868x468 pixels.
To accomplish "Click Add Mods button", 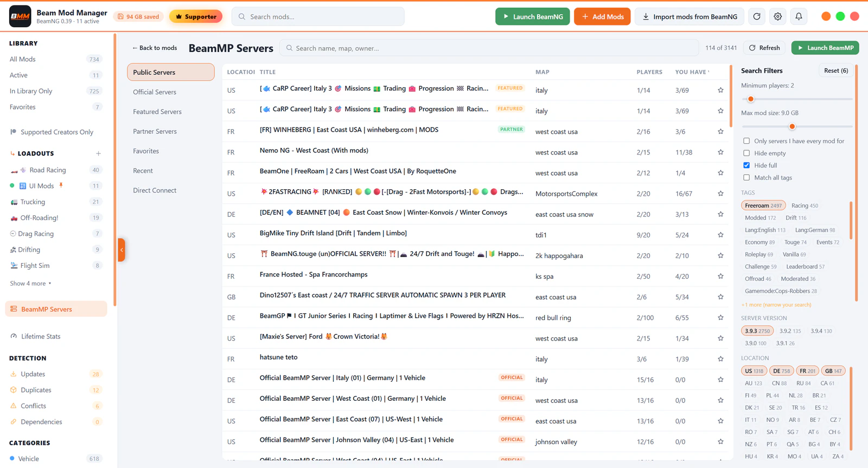I will [x=602, y=17].
